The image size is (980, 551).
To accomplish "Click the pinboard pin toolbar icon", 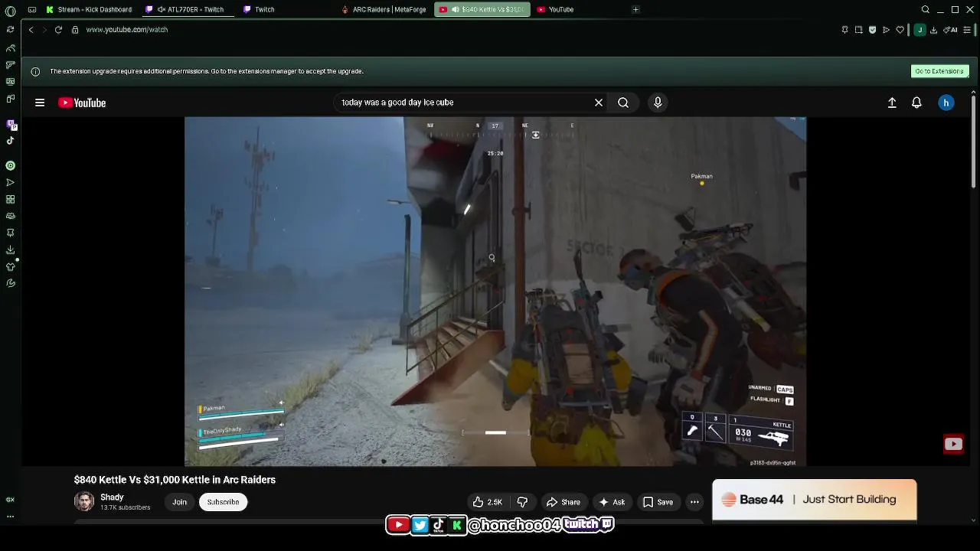I will [x=845, y=30].
